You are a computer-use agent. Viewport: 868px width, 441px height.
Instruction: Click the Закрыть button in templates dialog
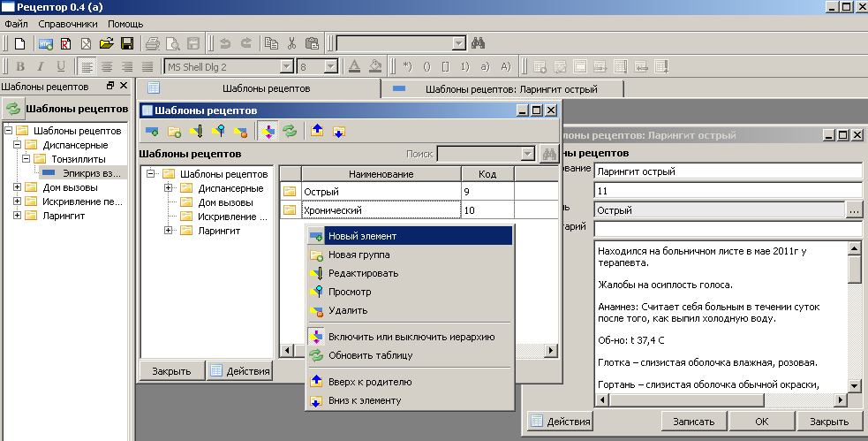[172, 370]
